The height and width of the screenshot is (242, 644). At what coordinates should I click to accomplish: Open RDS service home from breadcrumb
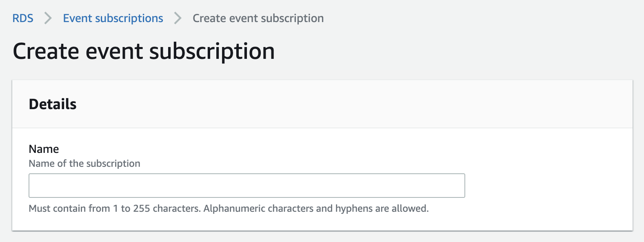[x=23, y=18]
